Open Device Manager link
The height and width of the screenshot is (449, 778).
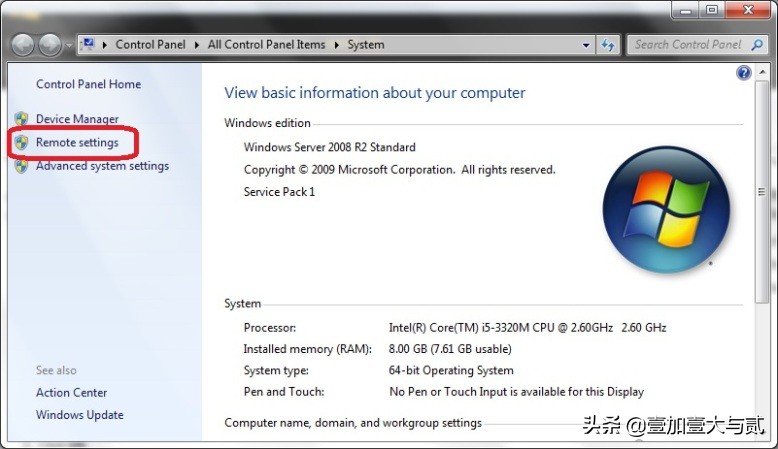pyautogui.click(x=77, y=119)
